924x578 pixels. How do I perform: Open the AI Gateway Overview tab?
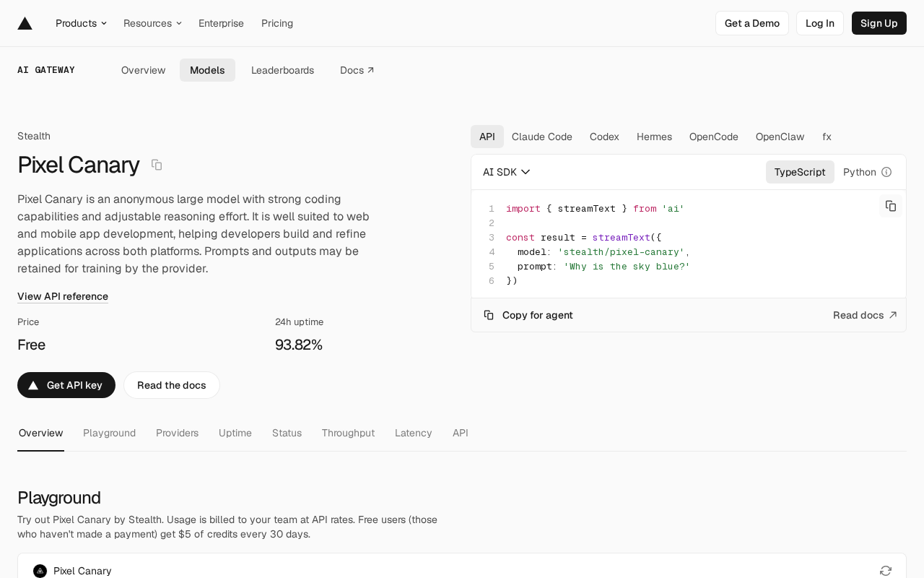tap(144, 70)
